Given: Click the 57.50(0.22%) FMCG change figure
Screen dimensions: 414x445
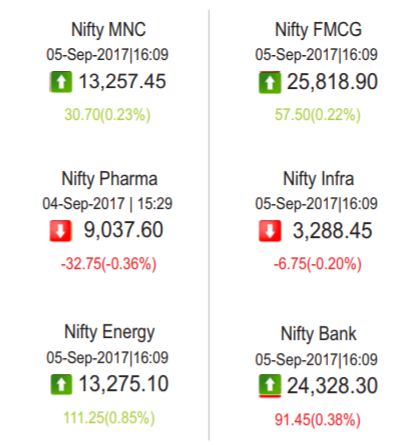Looking at the screenshot, I should coord(317,115).
